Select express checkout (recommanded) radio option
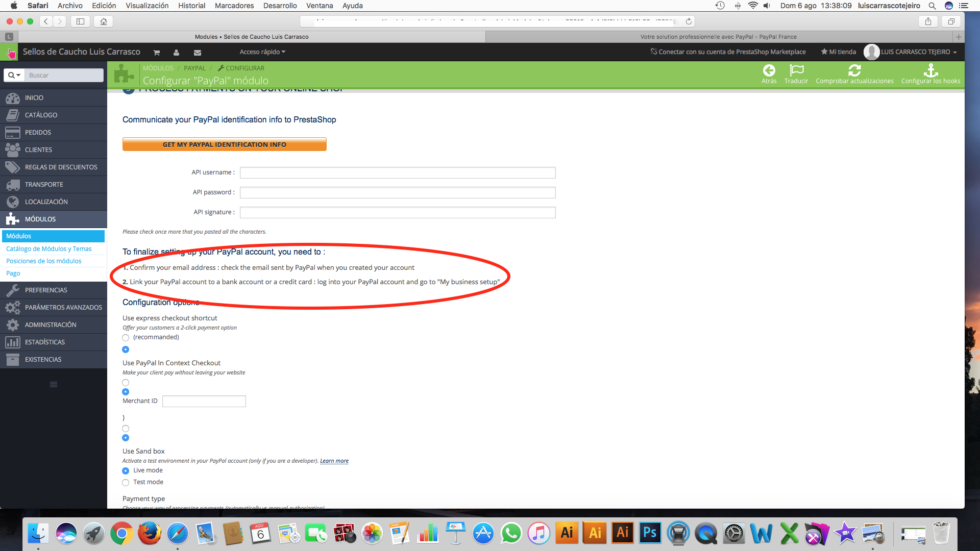 126,338
